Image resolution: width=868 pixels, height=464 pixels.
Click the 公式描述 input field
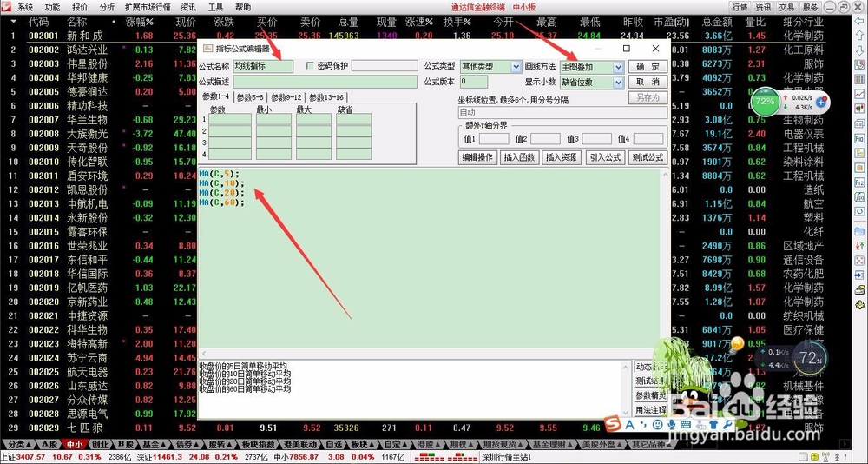(x=325, y=82)
